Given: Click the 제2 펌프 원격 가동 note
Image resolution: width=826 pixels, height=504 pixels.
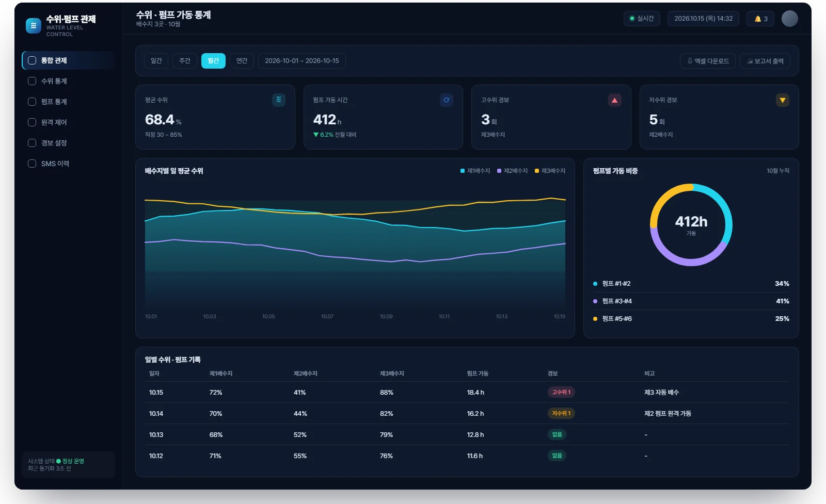Looking at the screenshot, I should 668,414.
